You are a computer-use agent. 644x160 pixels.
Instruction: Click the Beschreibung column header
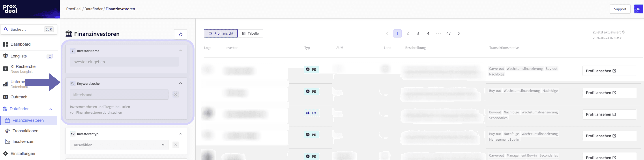416,48
